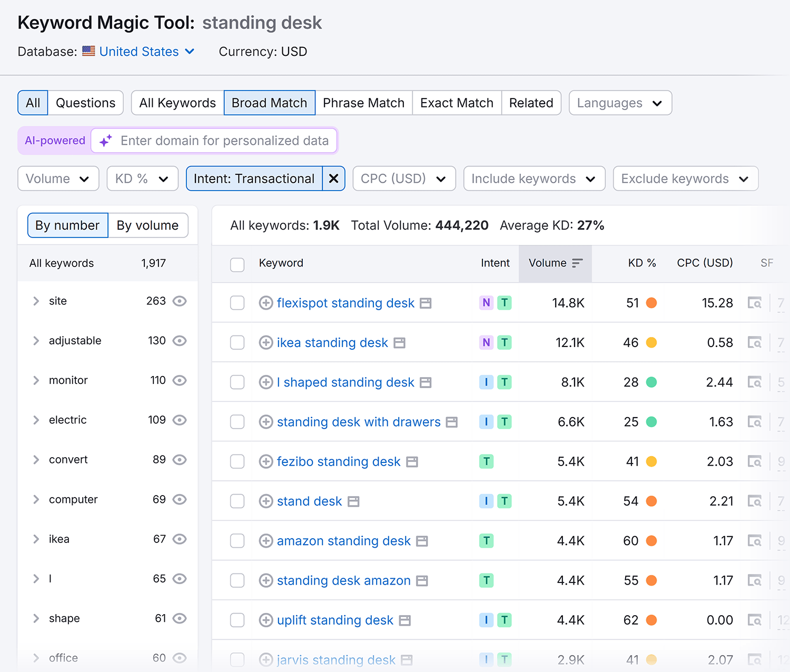The image size is (790, 672).
Task: Click the Enter domain for personalized data field
Action: tap(214, 141)
